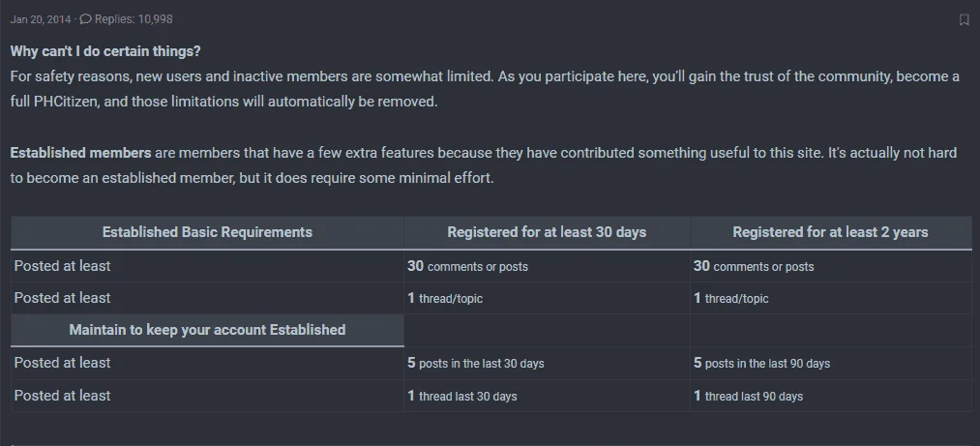Click the '1 thread last 30 days' cell

pyautogui.click(x=461, y=396)
